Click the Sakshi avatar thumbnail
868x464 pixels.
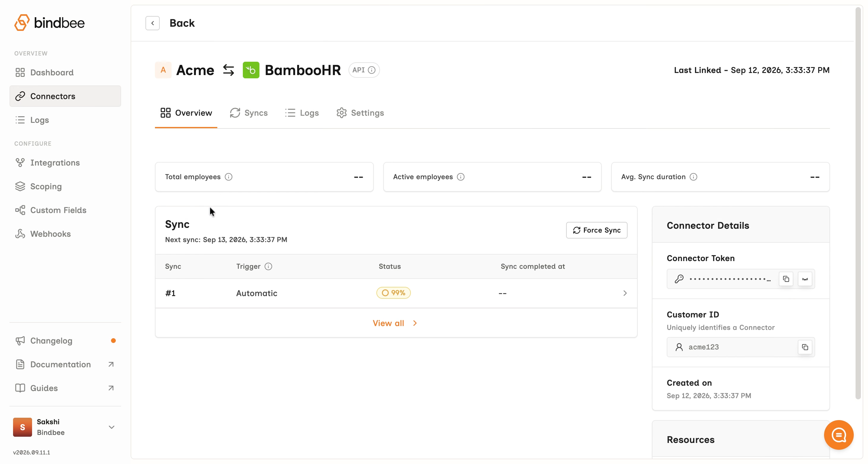(23, 427)
